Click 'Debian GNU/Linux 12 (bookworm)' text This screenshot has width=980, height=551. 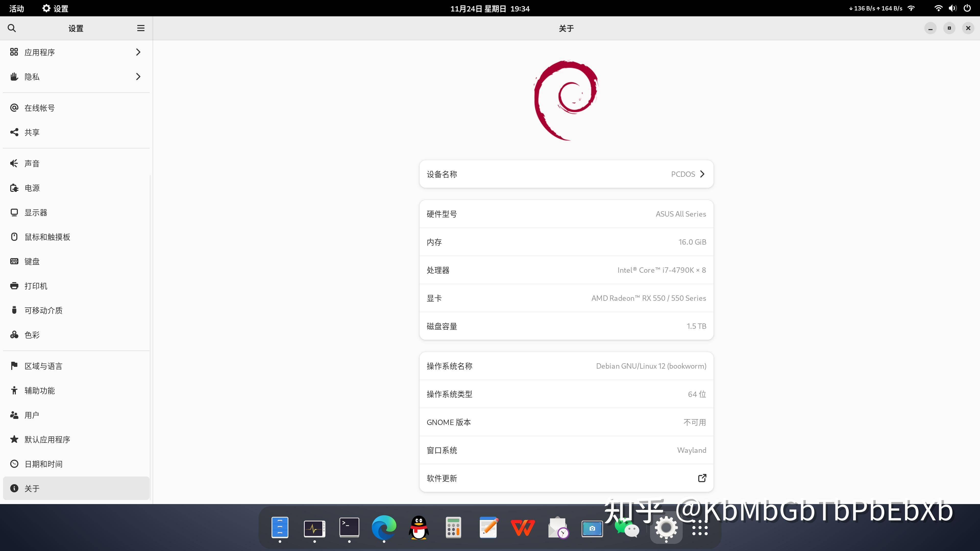click(651, 366)
